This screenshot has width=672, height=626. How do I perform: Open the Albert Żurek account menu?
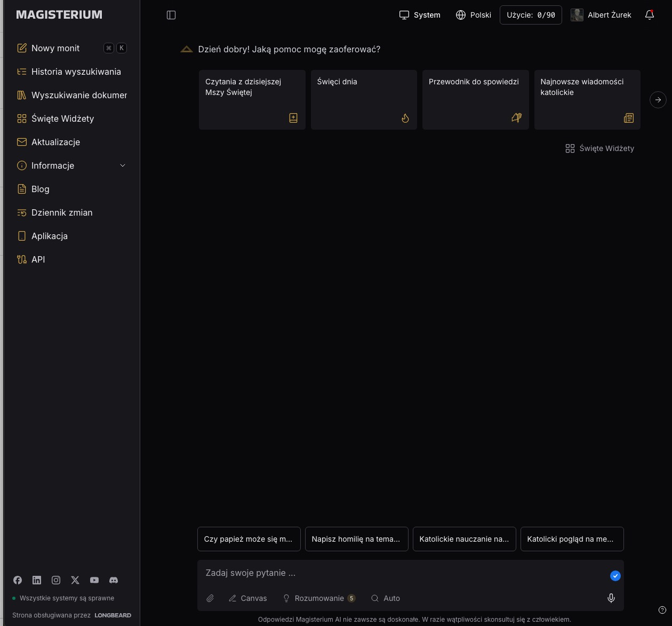(x=601, y=15)
